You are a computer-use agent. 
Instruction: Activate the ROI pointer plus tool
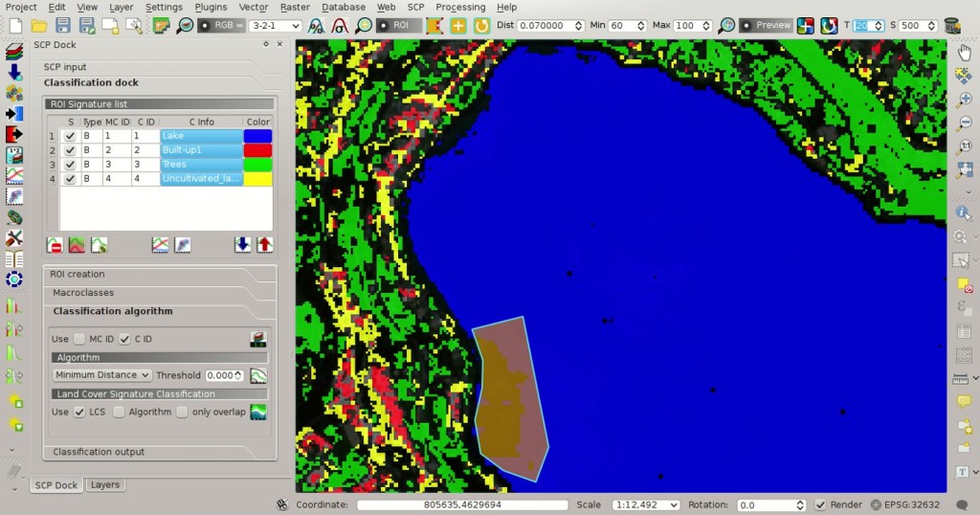tap(457, 26)
